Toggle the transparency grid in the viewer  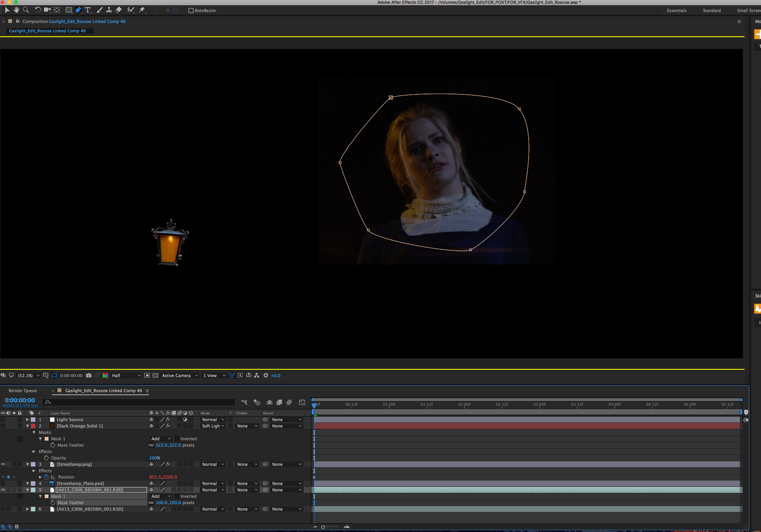pyautogui.click(x=155, y=375)
